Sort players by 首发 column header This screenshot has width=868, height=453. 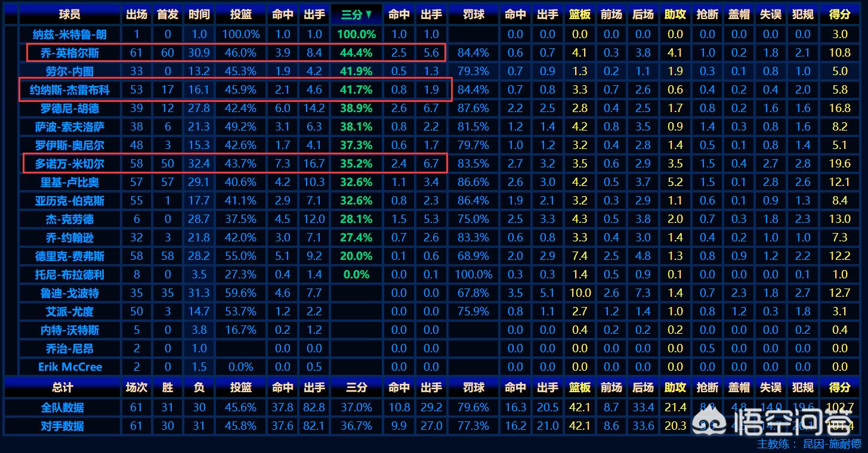click(168, 14)
